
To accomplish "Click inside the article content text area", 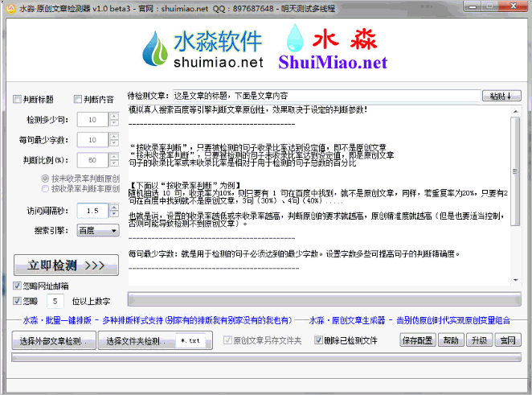I will coord(319,195).
